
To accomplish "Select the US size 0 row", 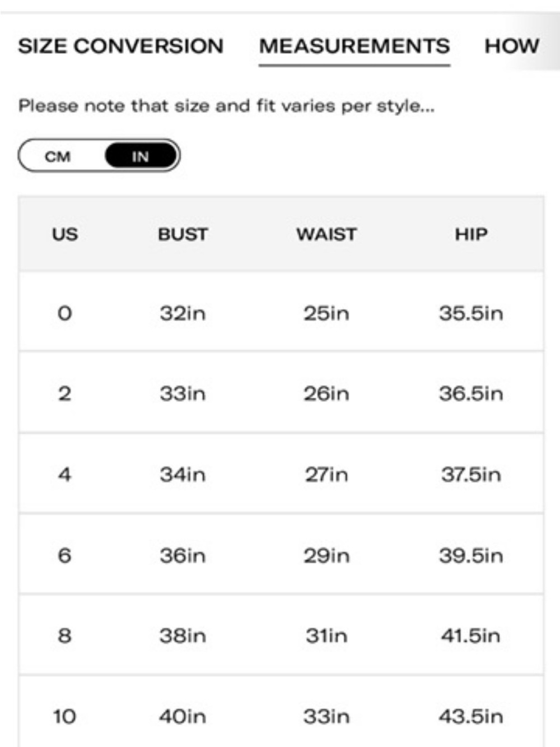I will [281, 312].
